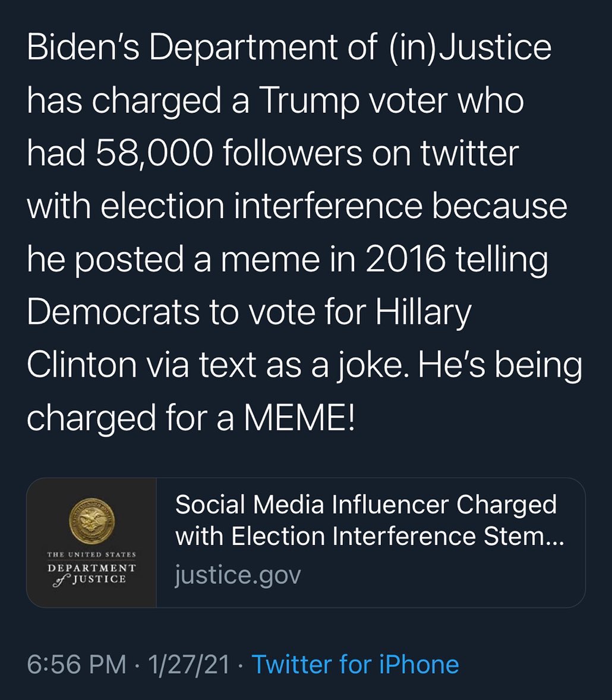Click "Biden's Department of (in)Justice" in the tweet
This screenshot has width=612, height=700.
pyautogui.click(x=289, y=48)
